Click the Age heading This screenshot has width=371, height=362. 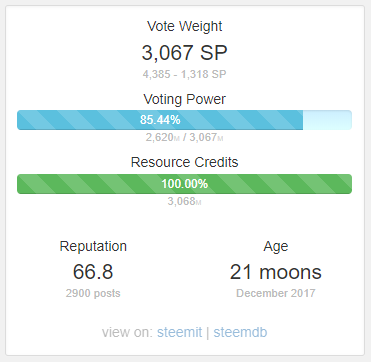pos(276,247)
